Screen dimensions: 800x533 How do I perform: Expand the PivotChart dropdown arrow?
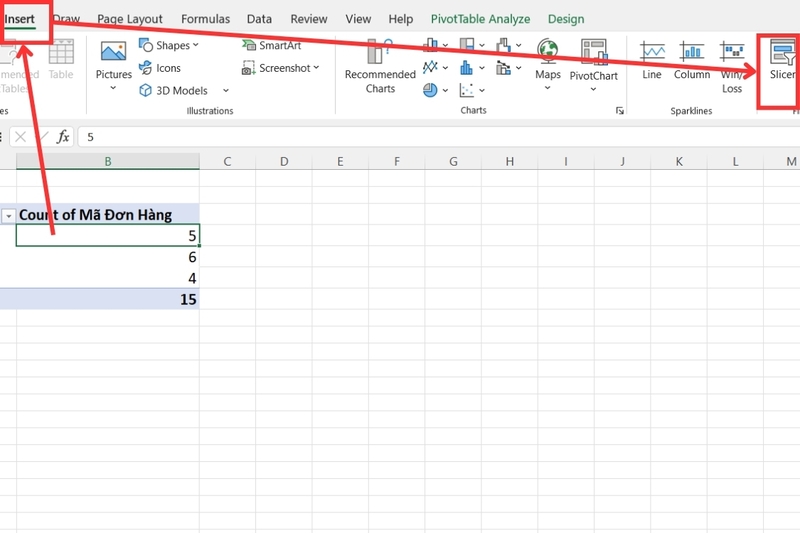click(593, 89)
